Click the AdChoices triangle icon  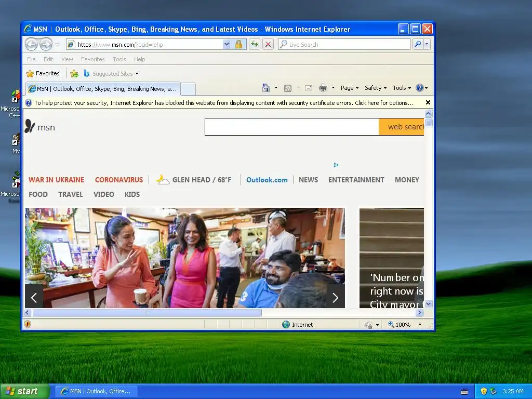336,165
